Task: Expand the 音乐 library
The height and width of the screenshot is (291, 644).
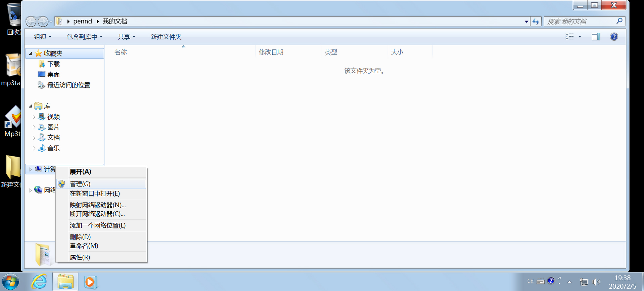Action: click(34, 148)
